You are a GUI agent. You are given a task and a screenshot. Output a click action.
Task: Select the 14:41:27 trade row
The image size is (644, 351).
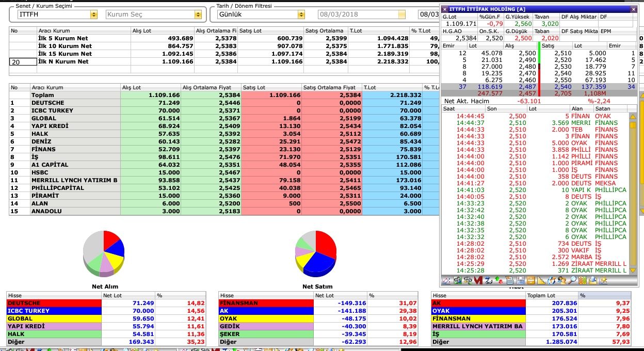(536, 183)
